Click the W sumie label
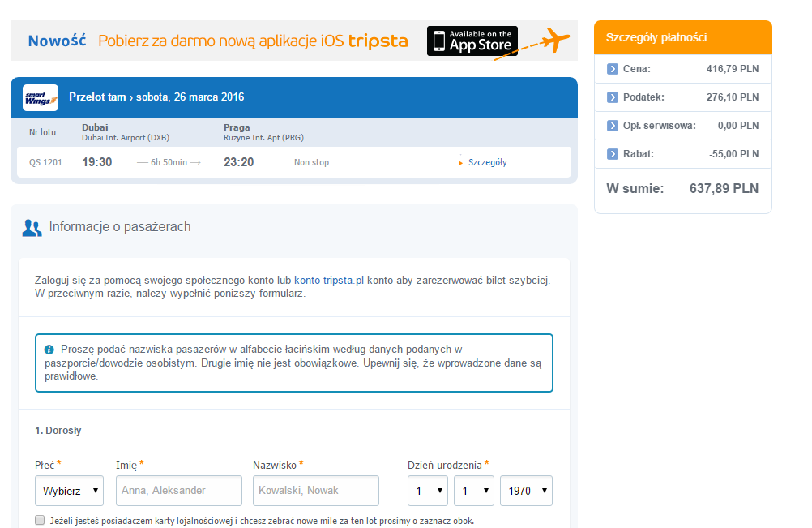This screenshot has height=528, width=812. (x=635, y=189)
